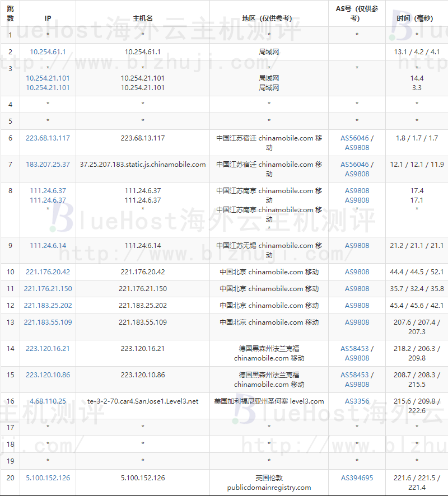Click the AS号 (仅供参考) column header

(x=357, y=13)
